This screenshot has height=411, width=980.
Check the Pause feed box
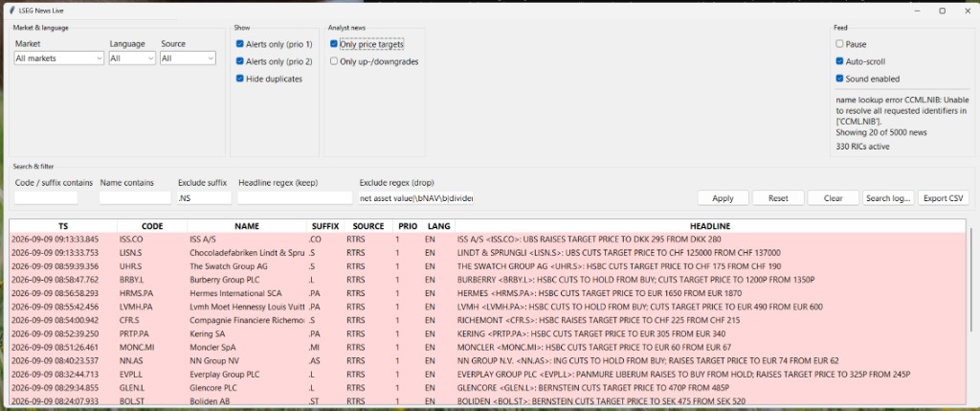click(x=840, y=44)
